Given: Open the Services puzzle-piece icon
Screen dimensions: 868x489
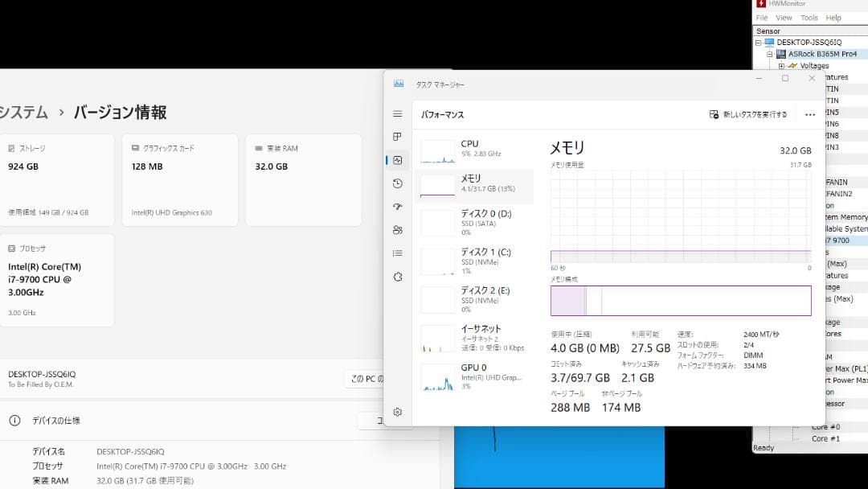Looking at the screenshot, I should point(397,277).
